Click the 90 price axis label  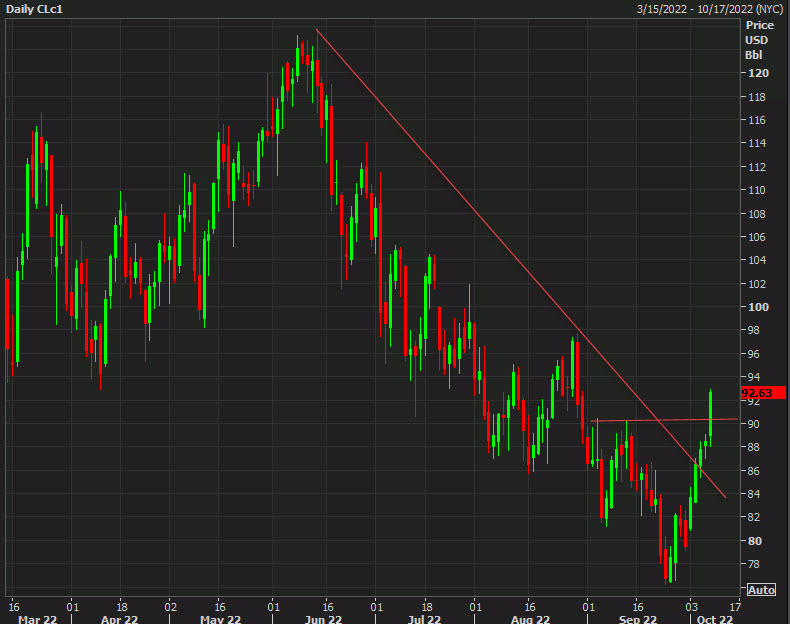[753, 424]
